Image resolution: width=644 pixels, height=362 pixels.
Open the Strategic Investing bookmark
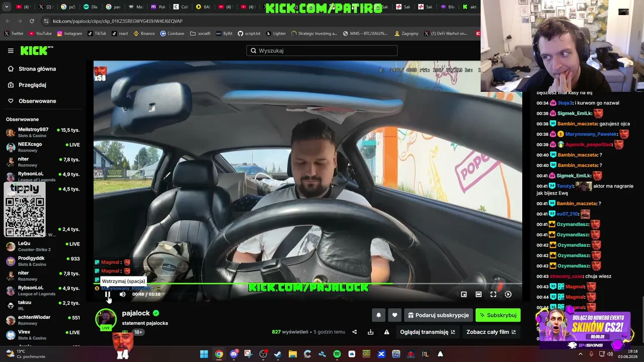[x=314, y=34]
